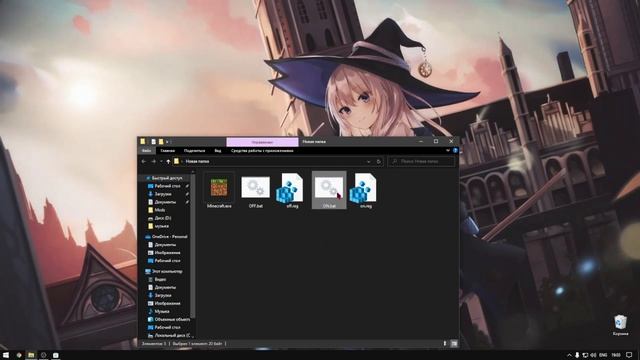This screenshot has height=360, width=640.
Task: Open Quick Access Toolbar customize dropdown
Action: (168, 142)
